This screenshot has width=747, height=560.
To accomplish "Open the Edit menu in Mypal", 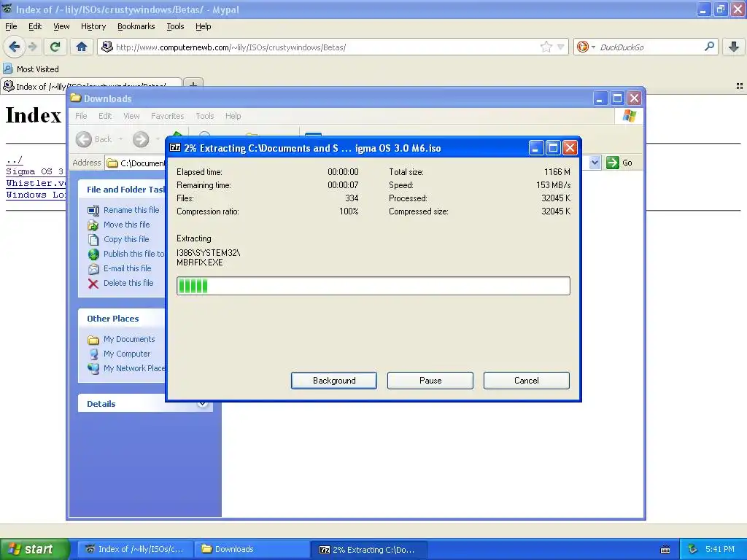I will (35, 26).
